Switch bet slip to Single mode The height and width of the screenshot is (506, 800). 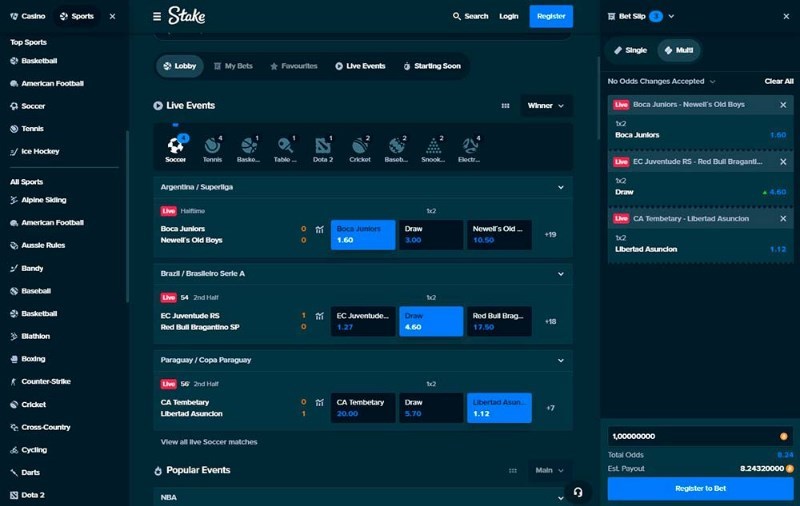pyautogui.click(x=630, y=50)
